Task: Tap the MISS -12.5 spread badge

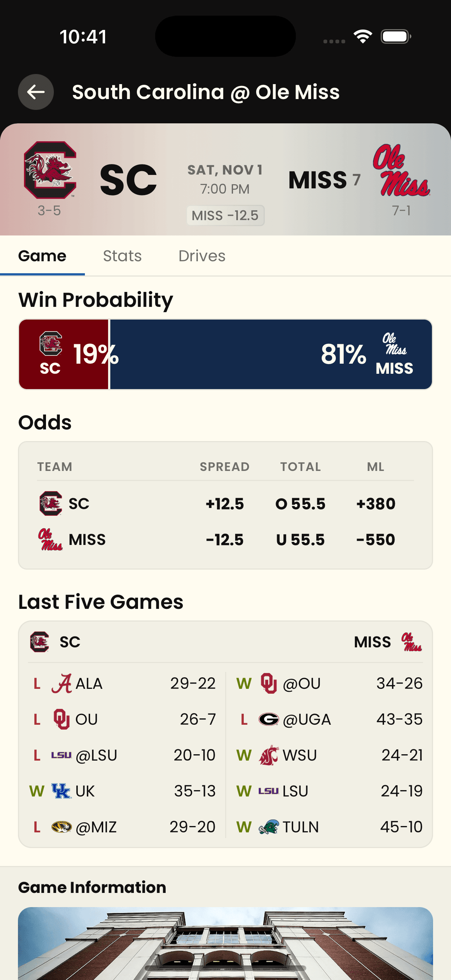Action: (225, 216)
